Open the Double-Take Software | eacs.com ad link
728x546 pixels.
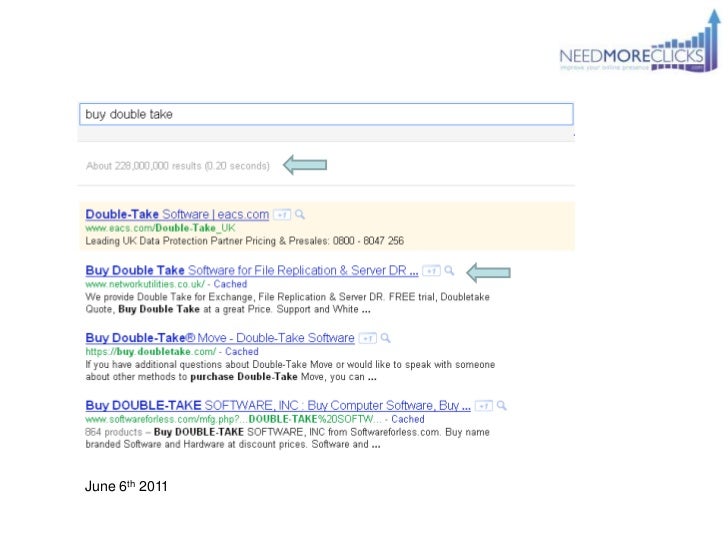click(x=177, y=214)
